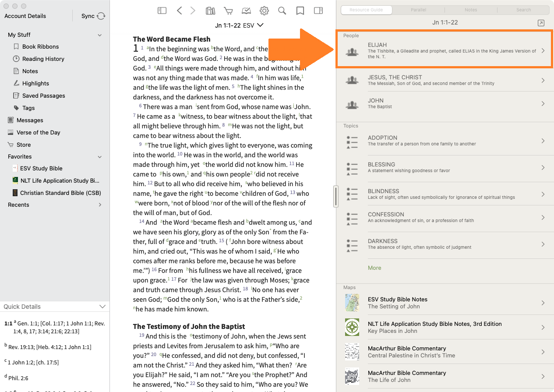Image resolution: width=554 pixels, height=392 pixels.
Task: Click the 1:1 cross reference in Quick Details
Action: [8, 323]
